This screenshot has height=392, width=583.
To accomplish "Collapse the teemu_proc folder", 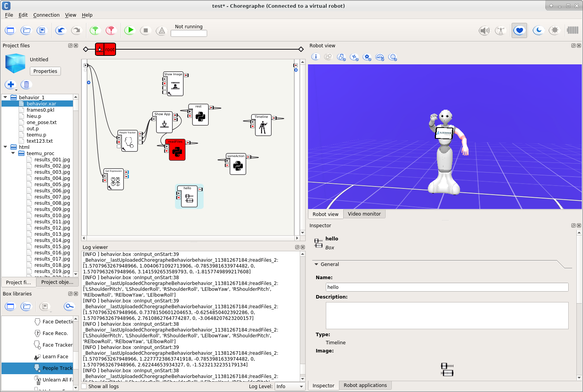I will [x=13, y=153].
